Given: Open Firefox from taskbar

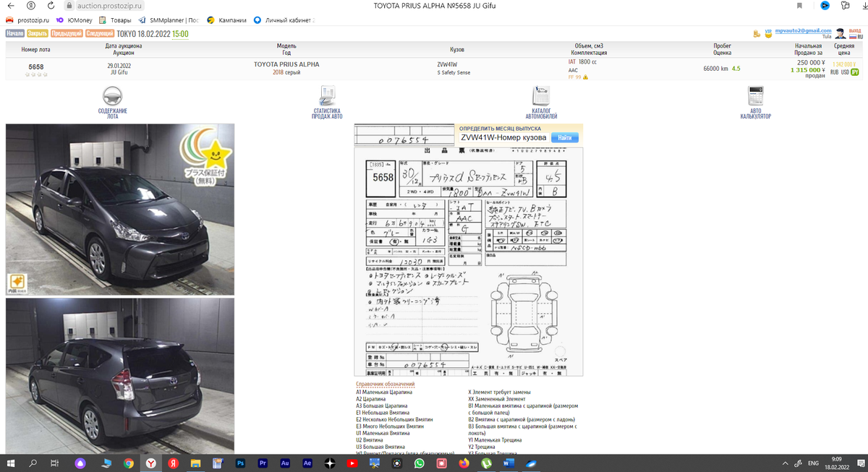Looking at the screenshot, I should (464, 463).
